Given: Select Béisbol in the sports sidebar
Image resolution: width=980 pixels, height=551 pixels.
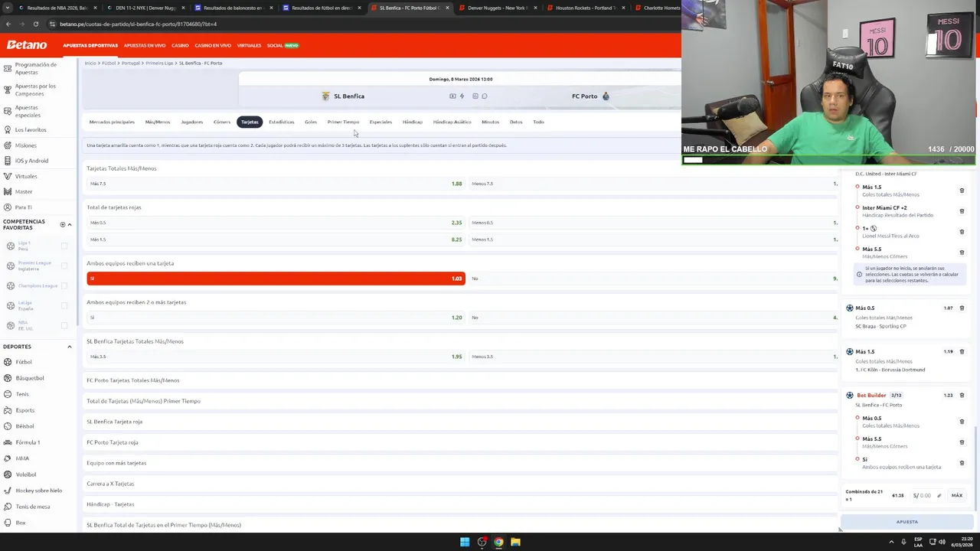Looking at the screenshot, I should [24, 426].
